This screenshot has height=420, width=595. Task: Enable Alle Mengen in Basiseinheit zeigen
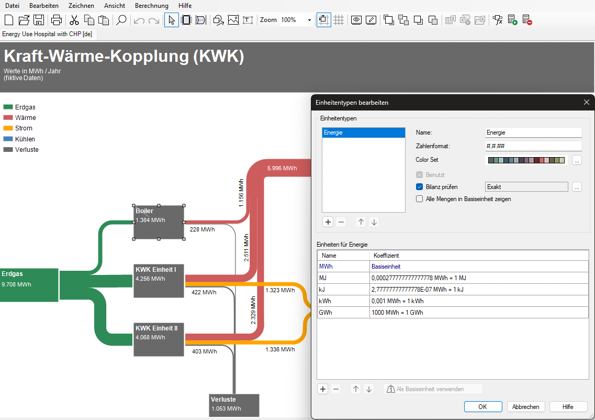pos(419,199)
